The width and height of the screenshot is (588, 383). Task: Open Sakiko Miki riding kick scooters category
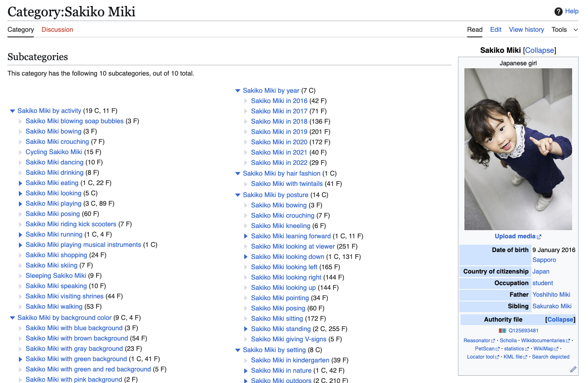pos(71,224)
